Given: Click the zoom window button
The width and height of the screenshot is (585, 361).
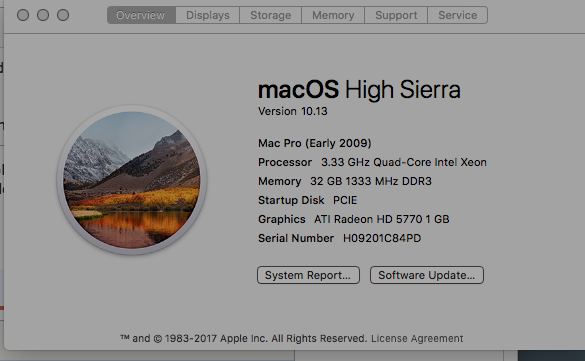Looking at the screenshot, I should (63, 15).
